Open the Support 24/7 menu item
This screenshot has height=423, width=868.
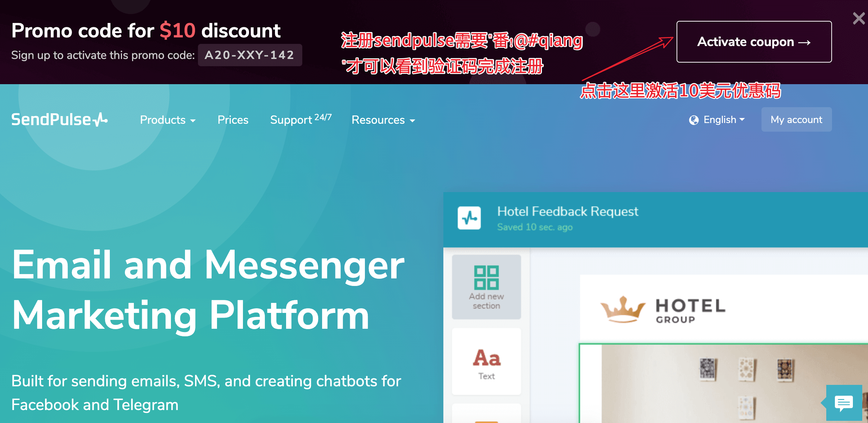(x=300, y=120)
